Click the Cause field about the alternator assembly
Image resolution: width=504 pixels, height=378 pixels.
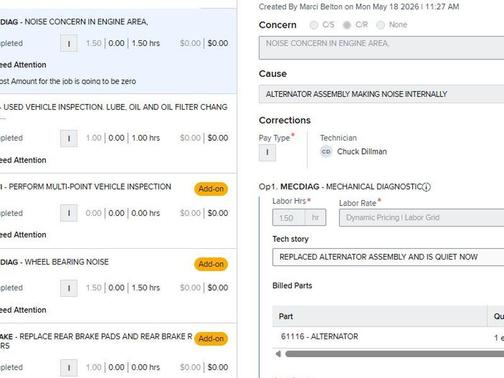pyautogui.click(x=381, y=94)
